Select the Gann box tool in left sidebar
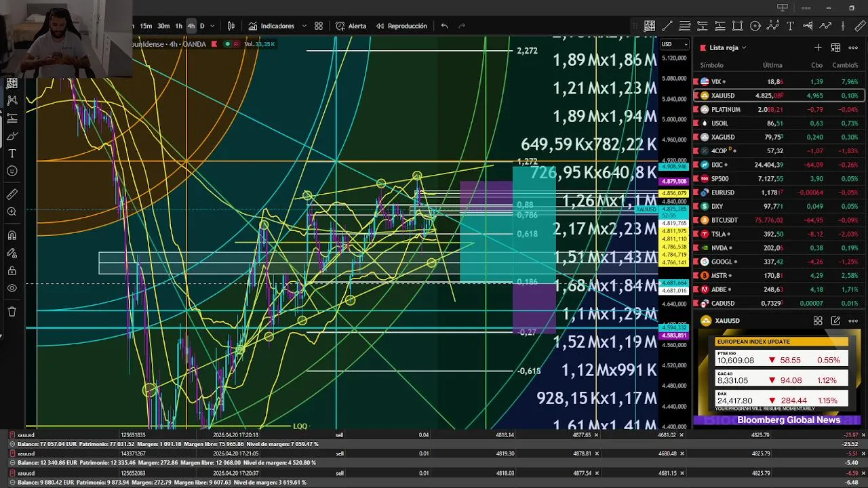This screenshot has width=868, height=488. coord(12,83)
